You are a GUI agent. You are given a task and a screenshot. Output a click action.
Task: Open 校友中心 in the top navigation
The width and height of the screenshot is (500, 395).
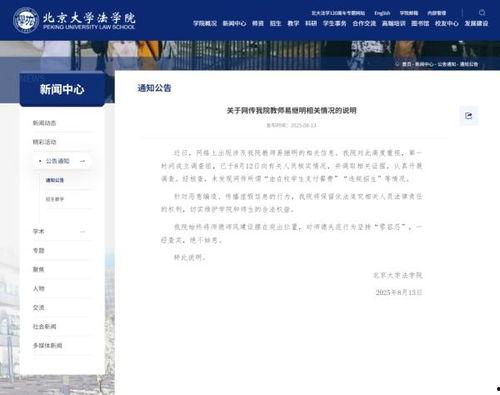click(447, 23)
